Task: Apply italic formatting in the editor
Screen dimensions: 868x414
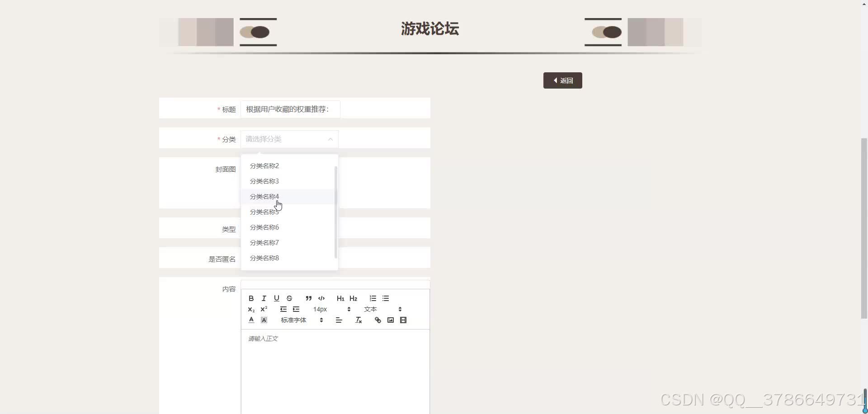Action: (263, 298)
